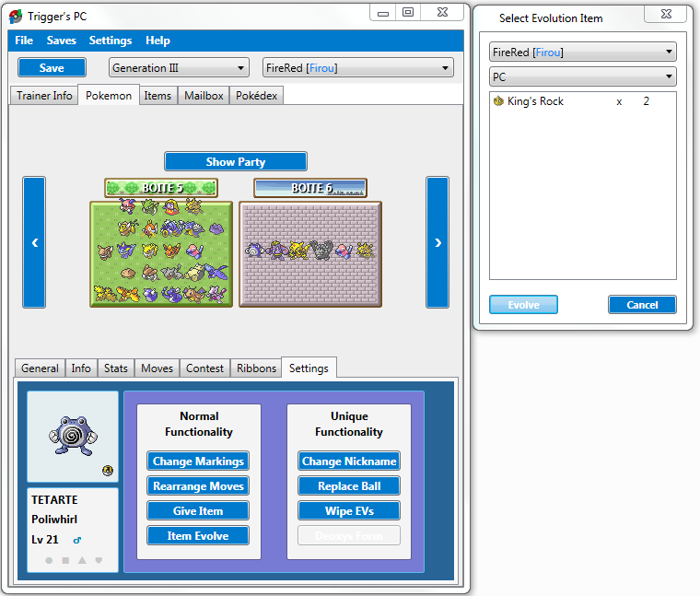Select Eevee sprite in Boite 5

(x=105, y=251)
